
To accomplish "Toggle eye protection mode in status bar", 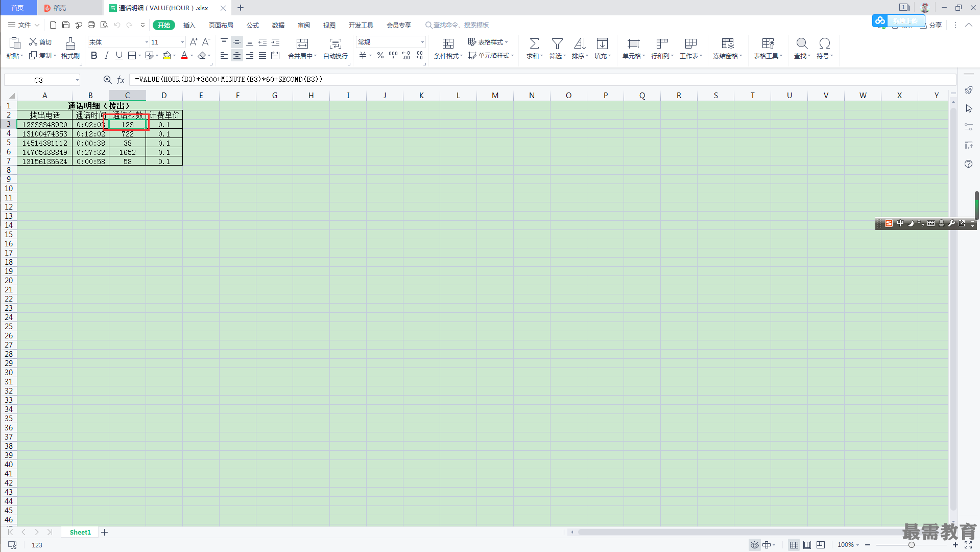I will tap(754, 545).
